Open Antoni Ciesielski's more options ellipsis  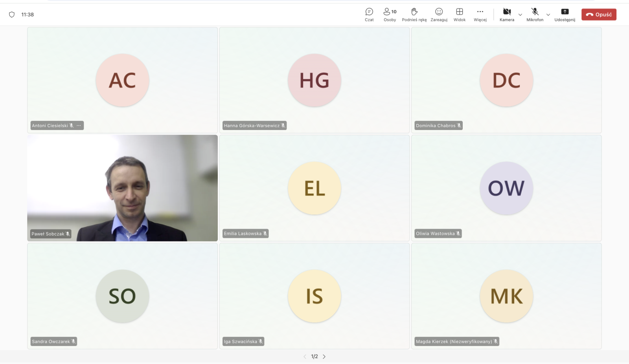pyautogui.click(x=79, y=126)
